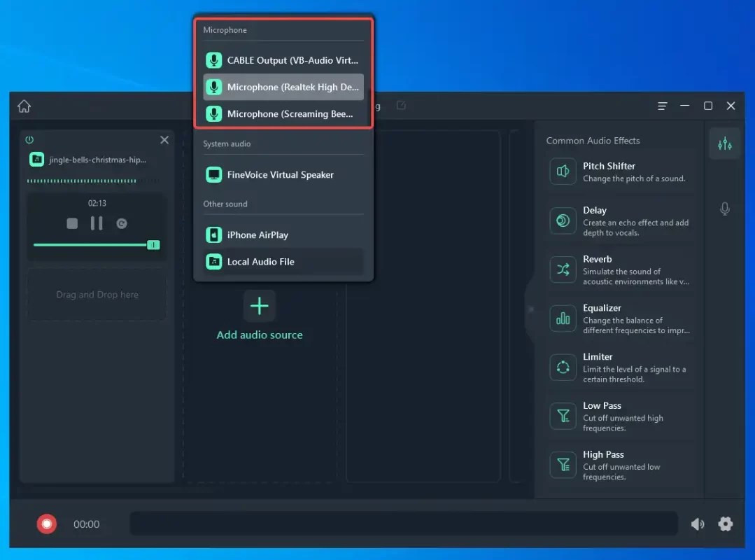The image size is (755, 560).
Task: Go to the Home screen icon
Action: pos(24,106)
